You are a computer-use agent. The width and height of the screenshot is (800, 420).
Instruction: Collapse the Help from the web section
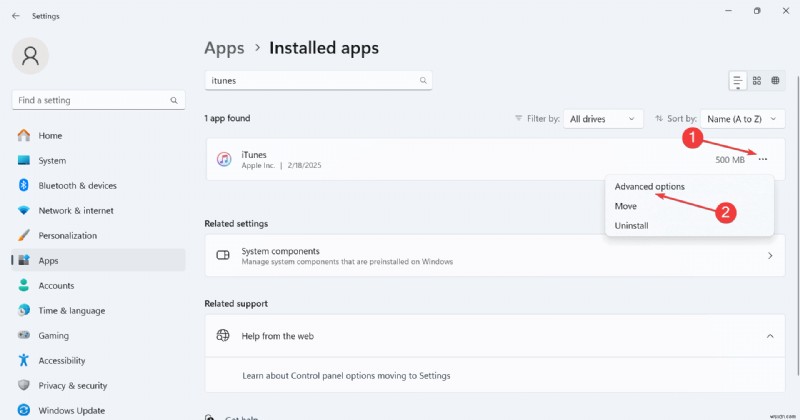point(770,336)
